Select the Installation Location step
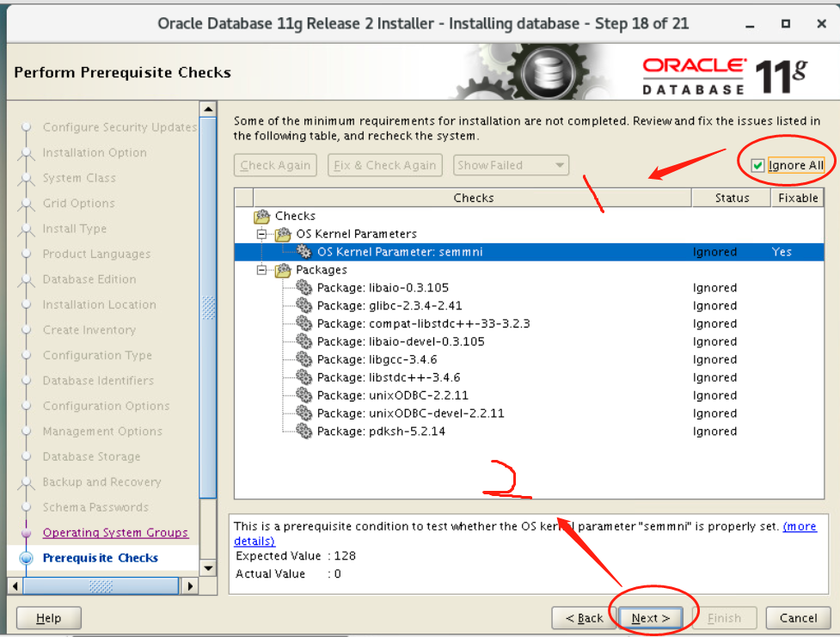This screenshot has height=637, width=840. (x=100, y=304)
